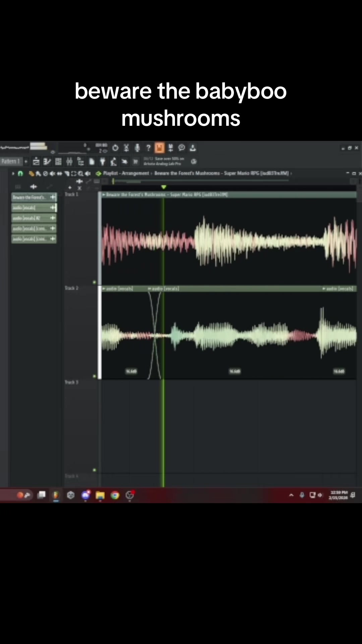The height and width of the screenshot is (644, 362).
Task: Open the playlist options menu arrow
Action: point(13,173)
